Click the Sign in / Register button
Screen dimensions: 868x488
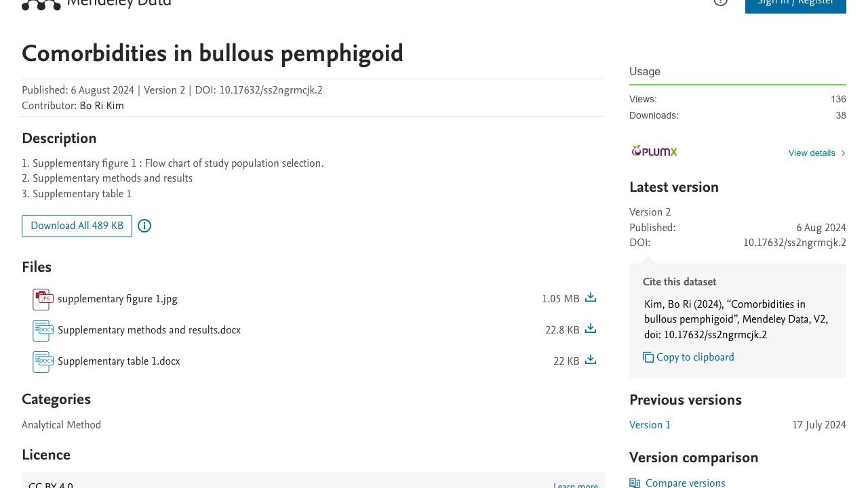tap(795, 3)
